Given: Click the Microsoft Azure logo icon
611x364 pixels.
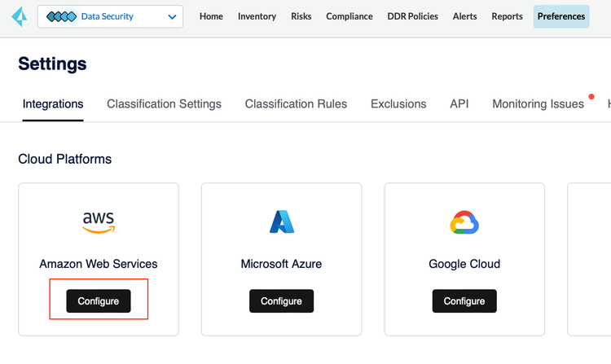Looking at the screenshot, I should pos(282,222).
